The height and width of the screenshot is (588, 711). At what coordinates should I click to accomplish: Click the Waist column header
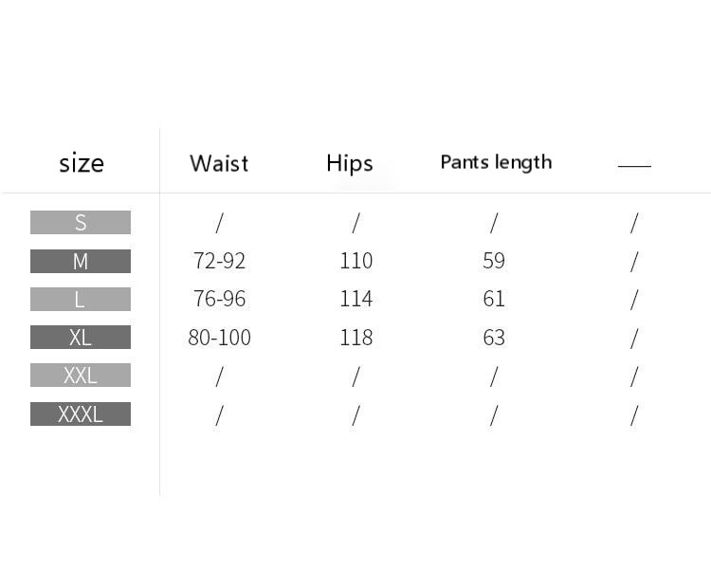click(x=219, y=163)
